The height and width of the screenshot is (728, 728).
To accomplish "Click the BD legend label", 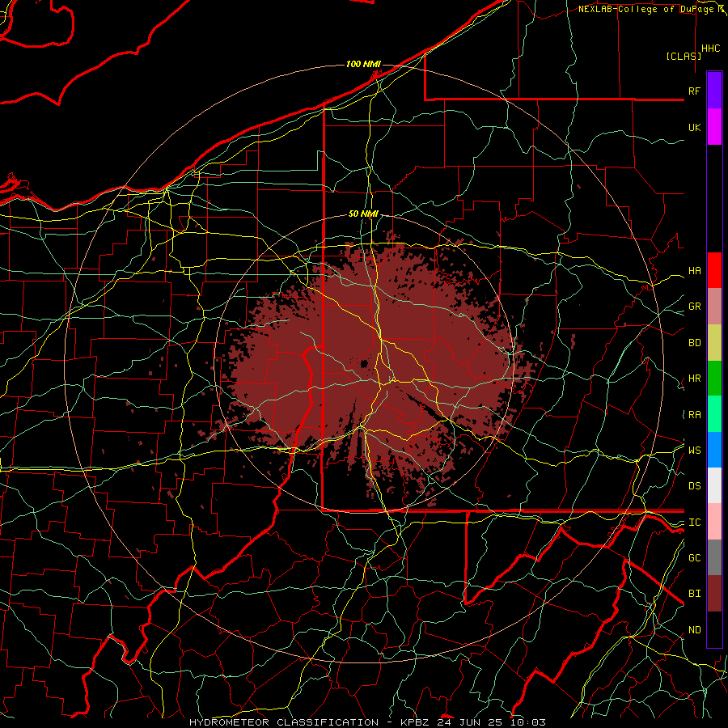I will (x=694, y=343).
